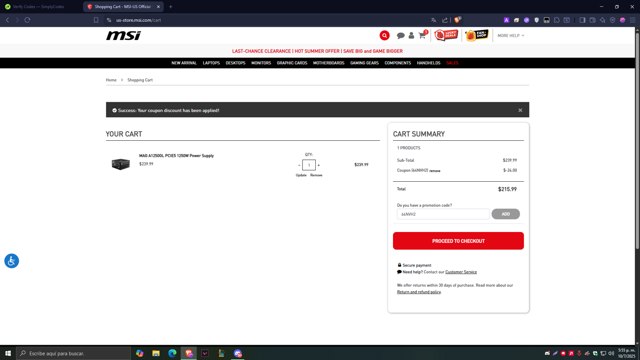Click the translate page icon in address bar
The width and height of the screenshot is (640, 360).
click(433, 20)
